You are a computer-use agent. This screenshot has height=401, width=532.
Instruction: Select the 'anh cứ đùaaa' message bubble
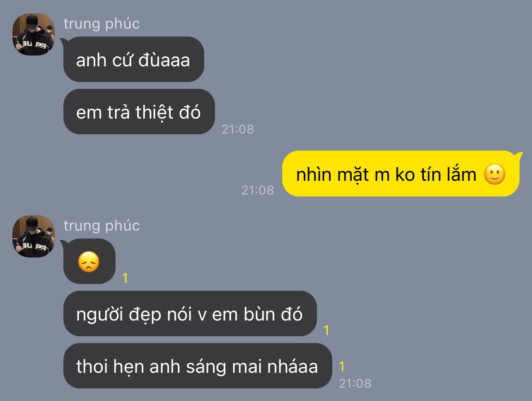click(133, 60)
